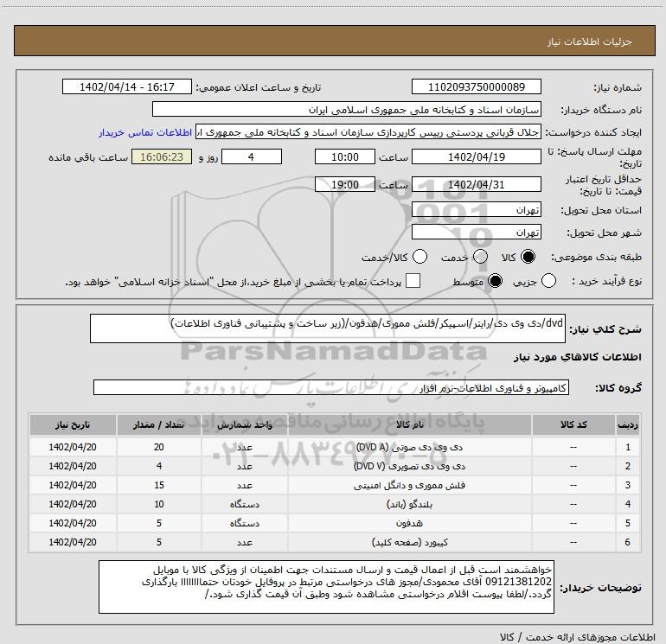The height and width of the screenshot is (644, 666).
Task: Click the remaining time countdown 16:06:23
Action: coord(162,156)
